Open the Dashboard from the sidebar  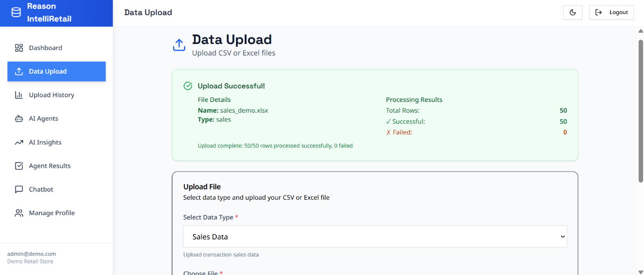(x=45, y=48)
